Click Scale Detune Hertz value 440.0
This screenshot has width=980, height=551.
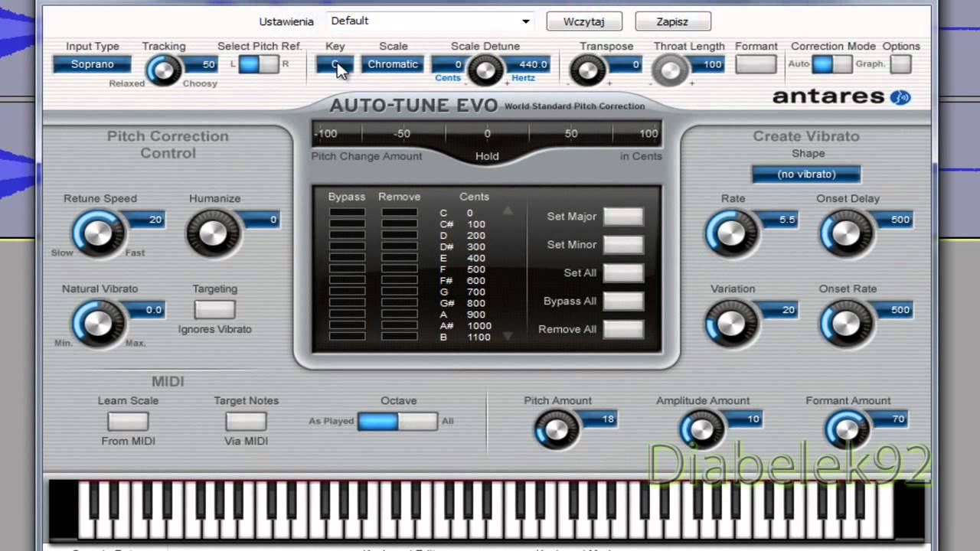(528, 64)
